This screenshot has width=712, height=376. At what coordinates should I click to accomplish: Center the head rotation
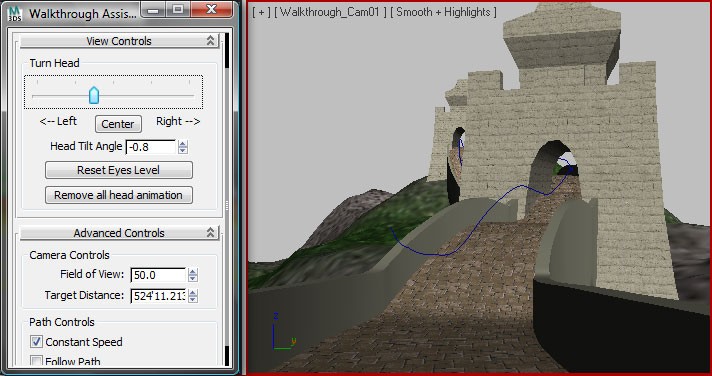click(x=118, y=124)
